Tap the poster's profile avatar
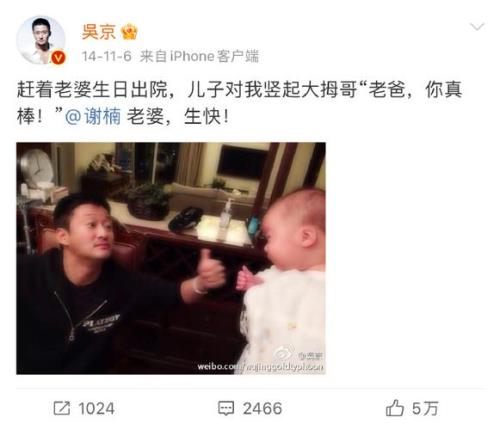 click(x=41, y=40)
